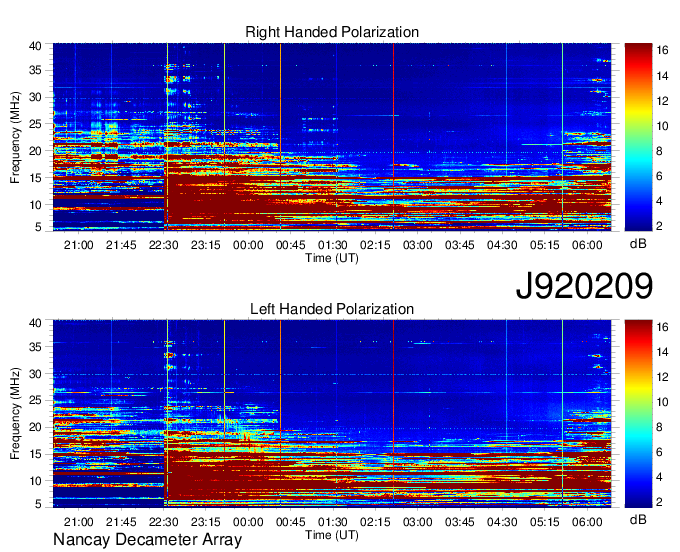Click the 23:15 time tick under the Right Handed plot
Viewport: 680px width, 552px height.
206,245
